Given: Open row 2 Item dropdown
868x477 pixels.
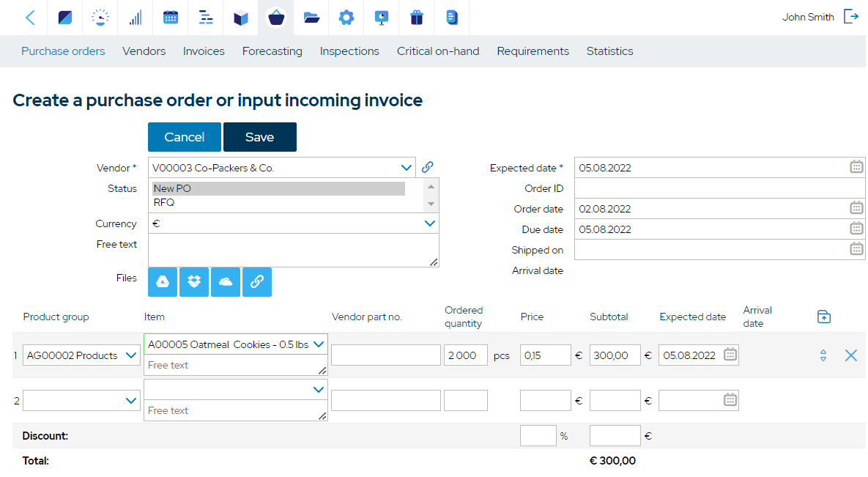Looking at the screenshot, I should point(319,390).
